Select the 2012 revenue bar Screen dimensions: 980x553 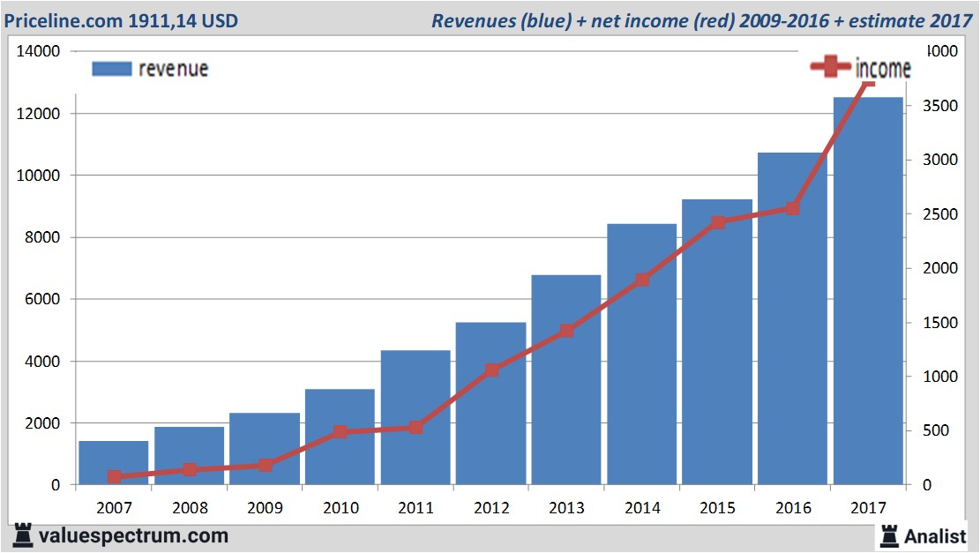pyautogui.click(x=490, y=403)
